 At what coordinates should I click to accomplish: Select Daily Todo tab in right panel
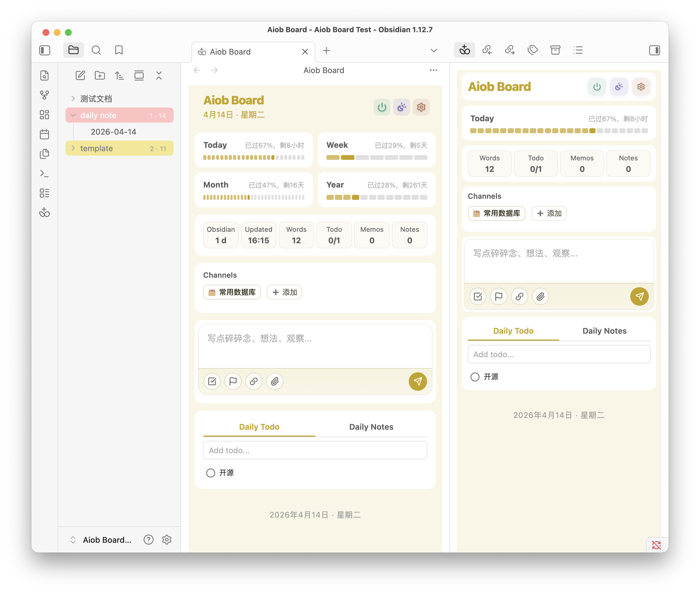(x=513, y=331)
